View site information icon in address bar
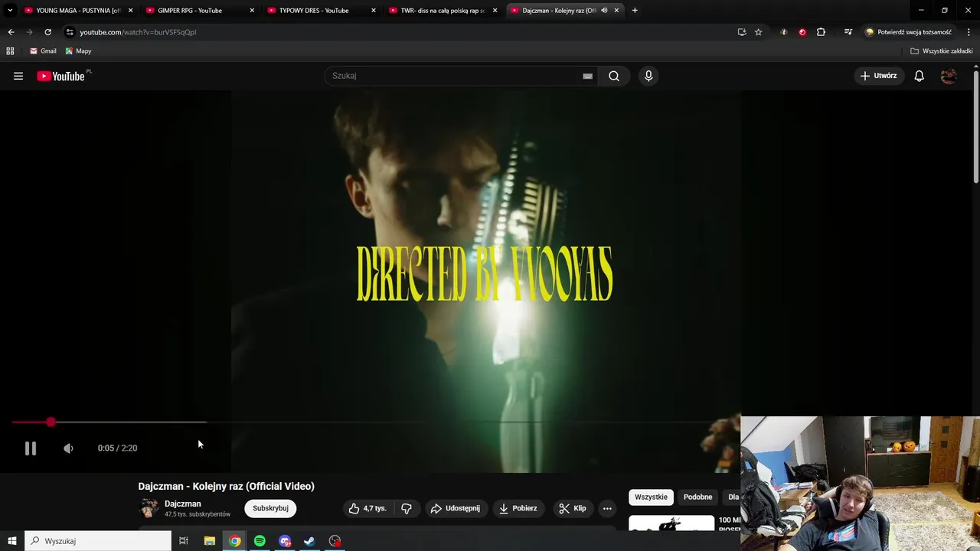The width and height of the screenshot is (980, 551). (x=70, y=32)
